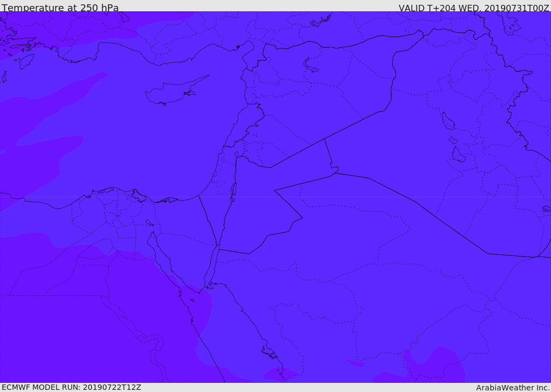Click the 'Temperature at 250 hPa' title text
Viewport: 551px width, 392px height.
pyautogui.click(x=60, y=8)
